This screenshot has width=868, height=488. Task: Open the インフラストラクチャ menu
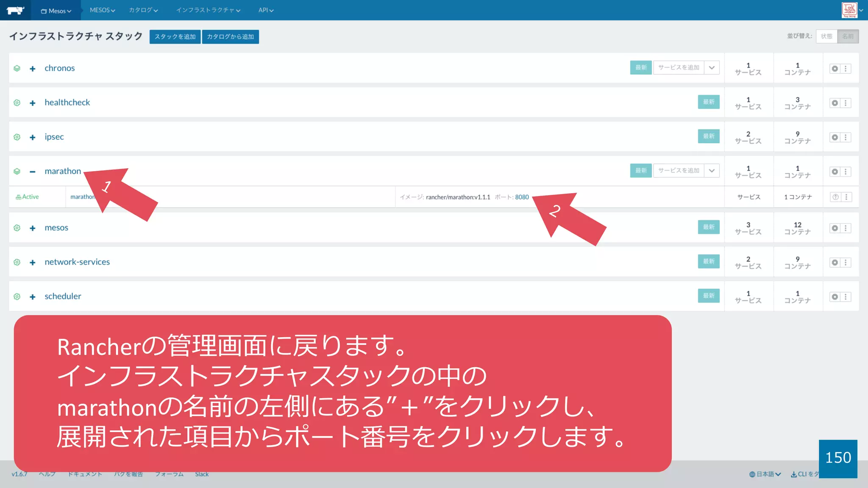[x=208, y=10]
